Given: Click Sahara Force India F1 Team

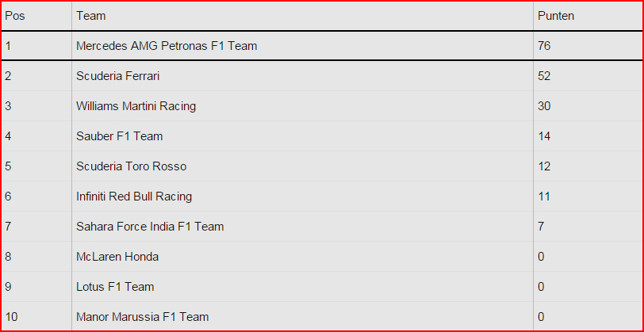Looking at the screenshot, I should click(x=150, y=226).
